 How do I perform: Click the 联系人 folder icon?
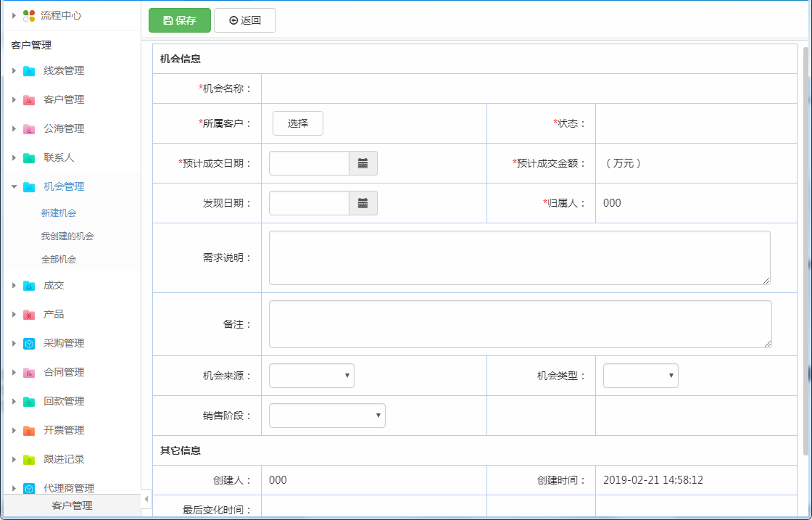tap(29, 158)
